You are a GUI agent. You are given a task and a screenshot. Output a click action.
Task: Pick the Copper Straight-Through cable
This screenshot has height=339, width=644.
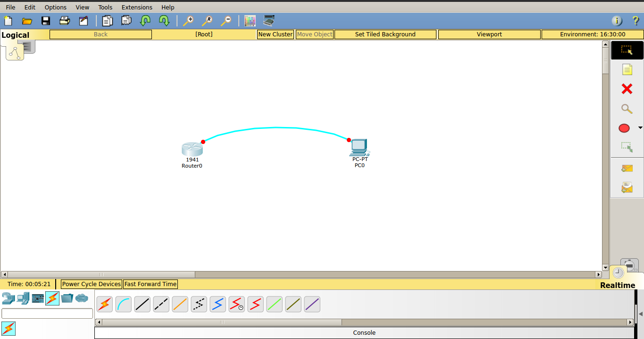click(142, 304)
